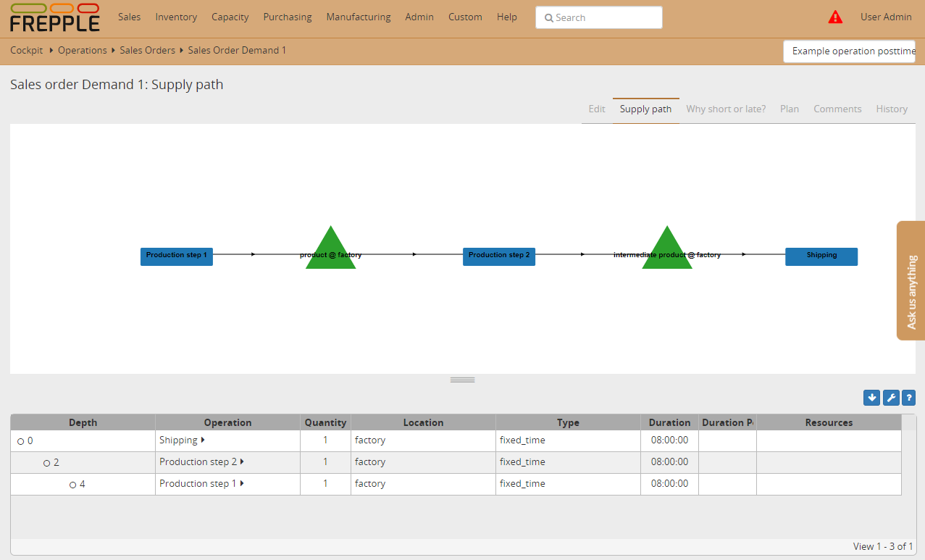This screenshot has height=560, width=925.
Task: Click in the Search input field
Action: tap(599, 18)
